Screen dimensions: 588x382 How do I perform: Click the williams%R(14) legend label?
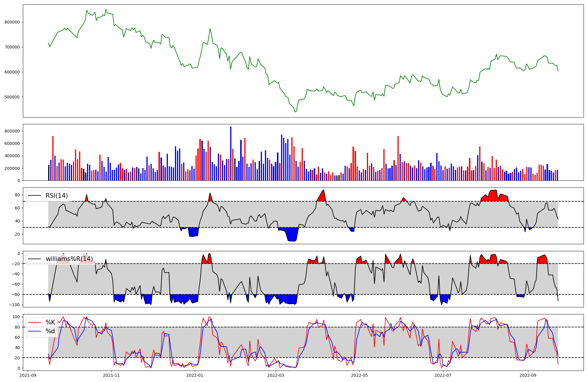pos(69,259)
